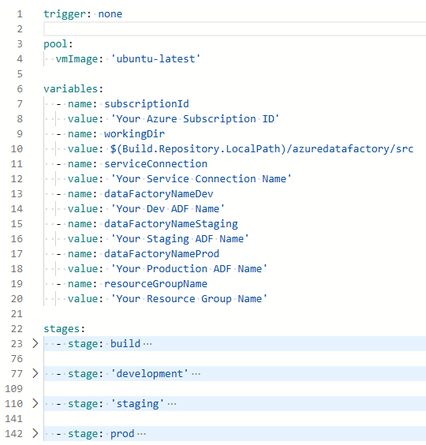Click 'Your Dev ADF Name' value

(168, 209)
